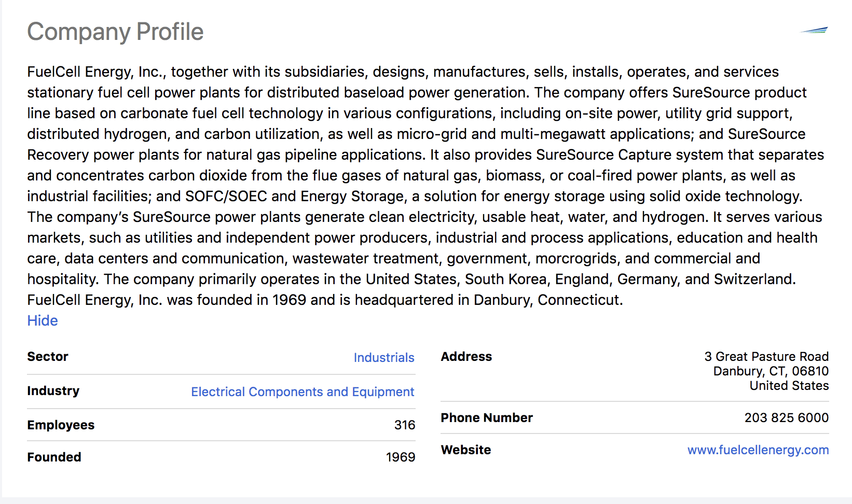Click the Website row label
Image resolution: width=852 pixels, height=504 pixels.
[465, 450]
